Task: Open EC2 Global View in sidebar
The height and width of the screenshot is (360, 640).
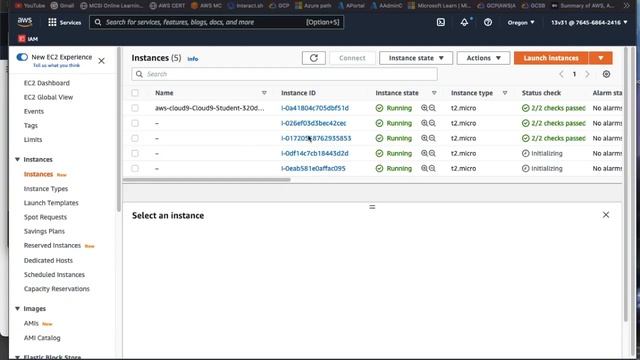Action: coord(48,97)
